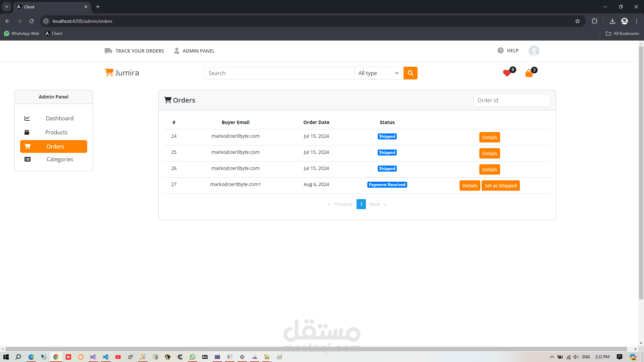The width and height of the screenshot is (644, 362).
Task: View Details of order 24
Action: coord(489,137)
